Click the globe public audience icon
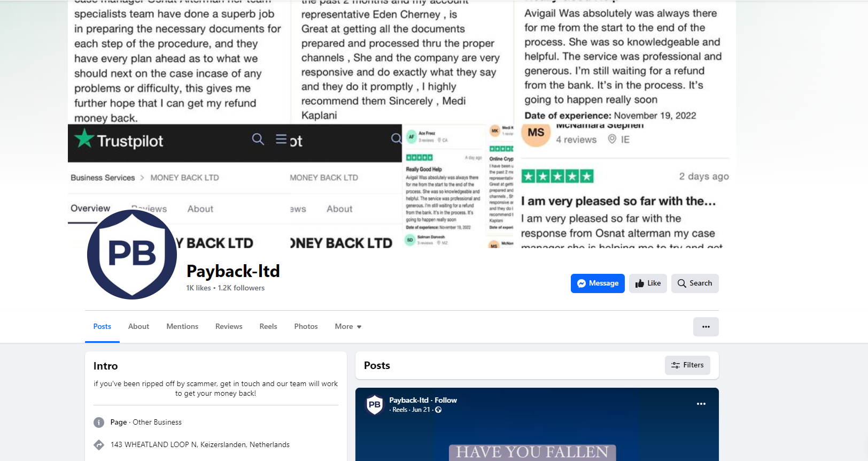This screenshot has height=461, width=868. pos(438,410)
